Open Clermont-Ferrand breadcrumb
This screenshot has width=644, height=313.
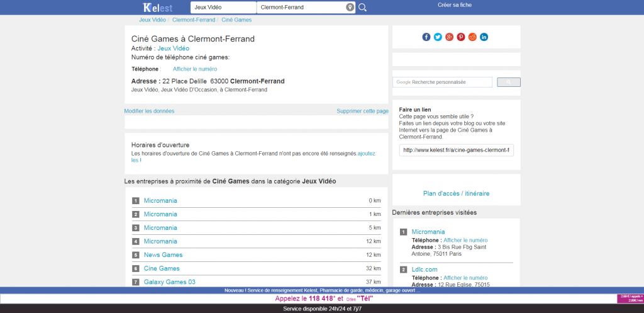point(194,20)
